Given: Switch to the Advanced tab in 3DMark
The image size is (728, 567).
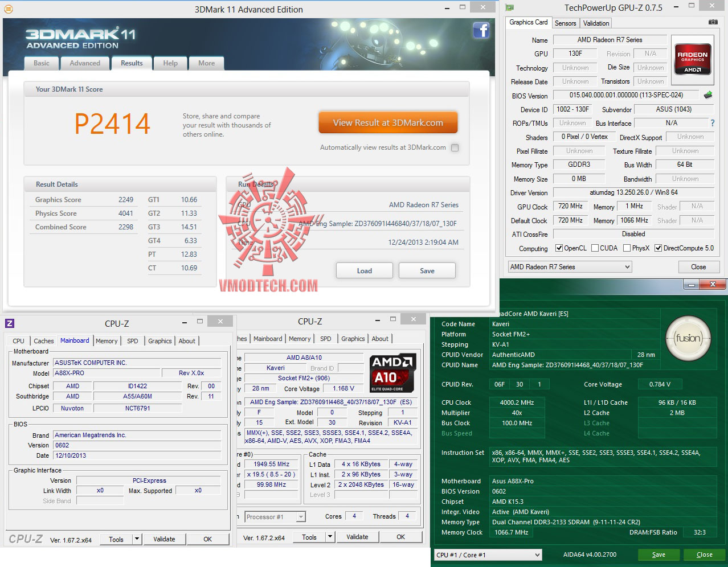Looking at the screenshot, I should point(85,63).
